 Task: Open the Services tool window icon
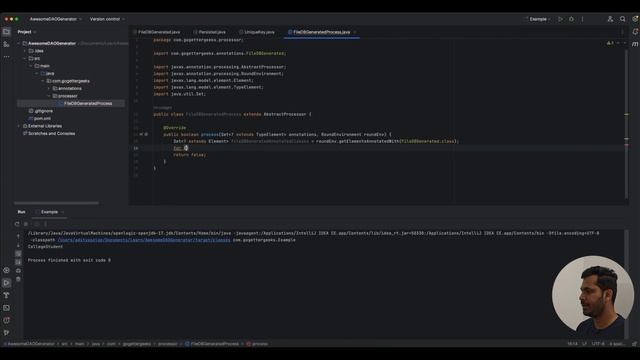click(x=7, y=270)
